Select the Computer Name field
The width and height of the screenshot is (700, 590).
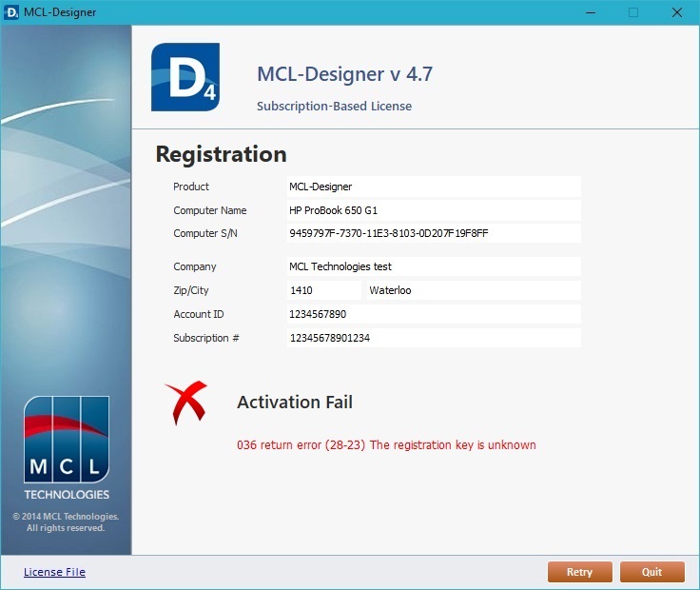(x=434, y=210)
